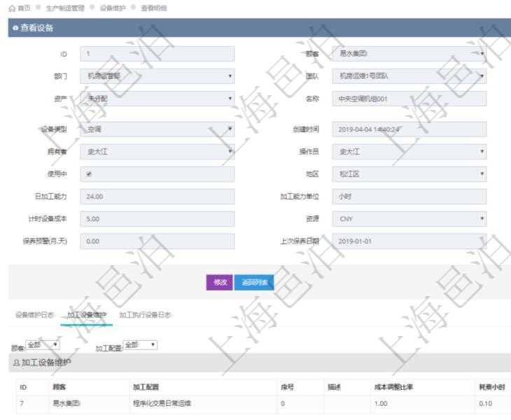
Task: Select the 加工设备维护 tab
Action: [87, 315]
